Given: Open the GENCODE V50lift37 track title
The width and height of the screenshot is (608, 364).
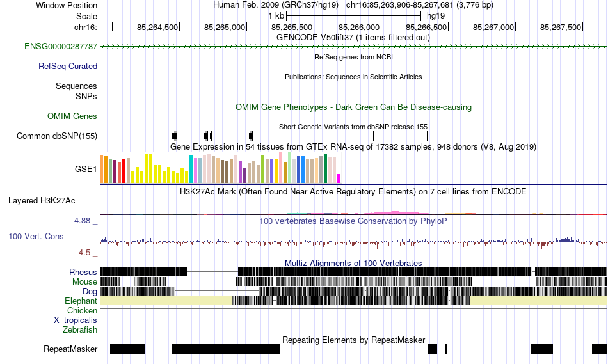Looking at the screenshot, I should point(353,38).
